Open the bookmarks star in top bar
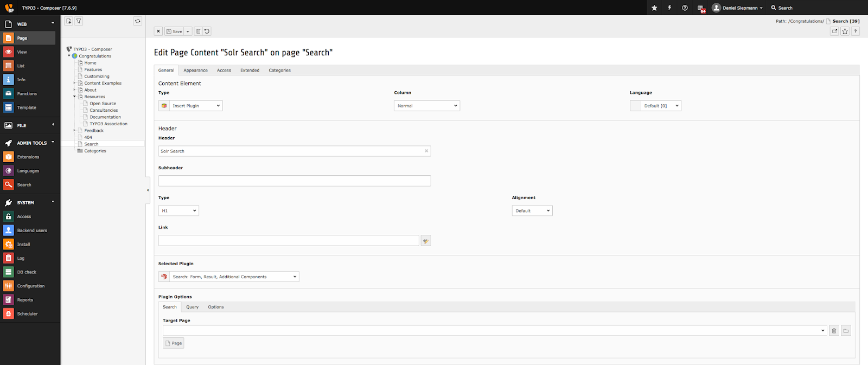This screenshot has width=868, height=365. (654, 8)
